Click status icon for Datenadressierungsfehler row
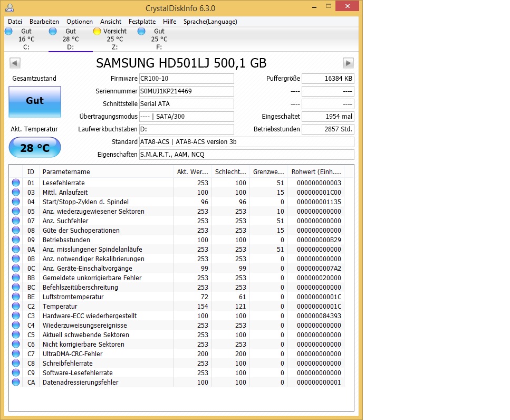The image size is (510, 420). [16, 382]
